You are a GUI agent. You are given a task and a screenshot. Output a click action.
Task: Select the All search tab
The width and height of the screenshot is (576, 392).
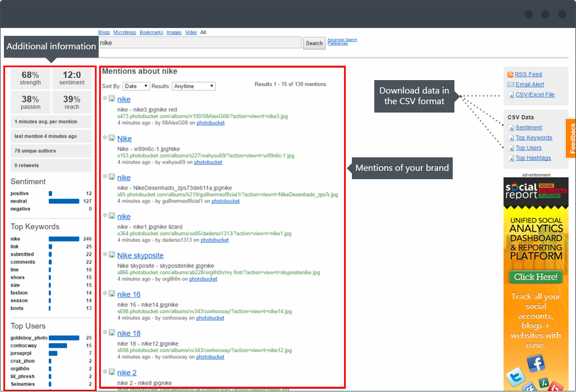coord(203,32)
